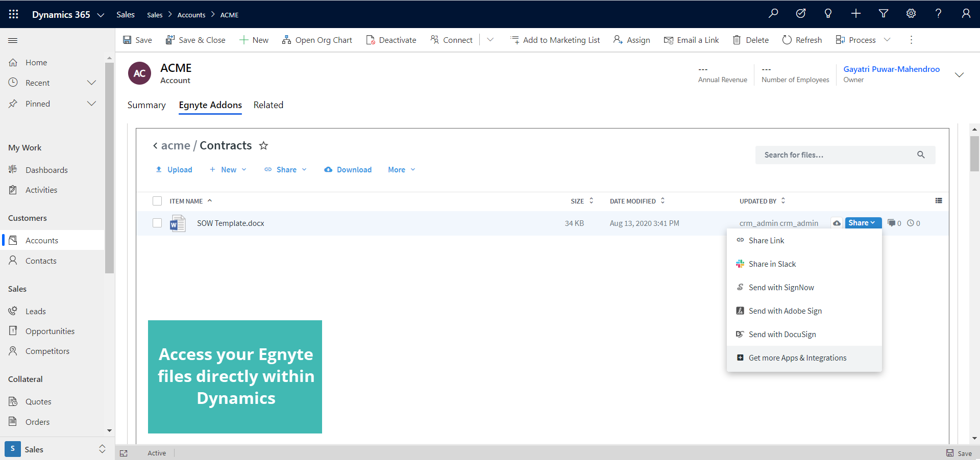Screen dimensions: 980x460
Task: Click Deactivate in command bar
Action: [391, 40]
